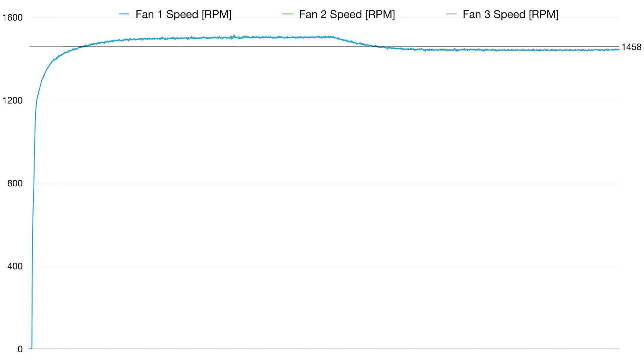Click the 0 y-axis label
644x362 pixels.
point(20,349)
